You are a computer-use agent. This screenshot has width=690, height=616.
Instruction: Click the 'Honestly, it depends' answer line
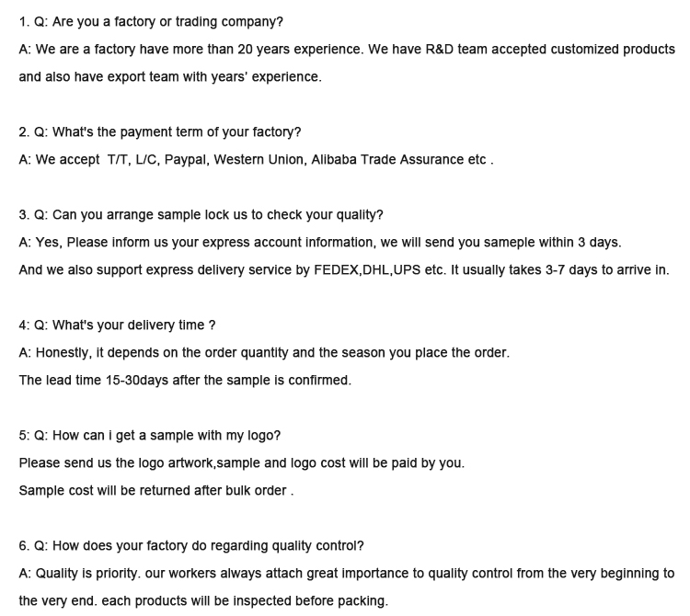(x=264, y=353)
